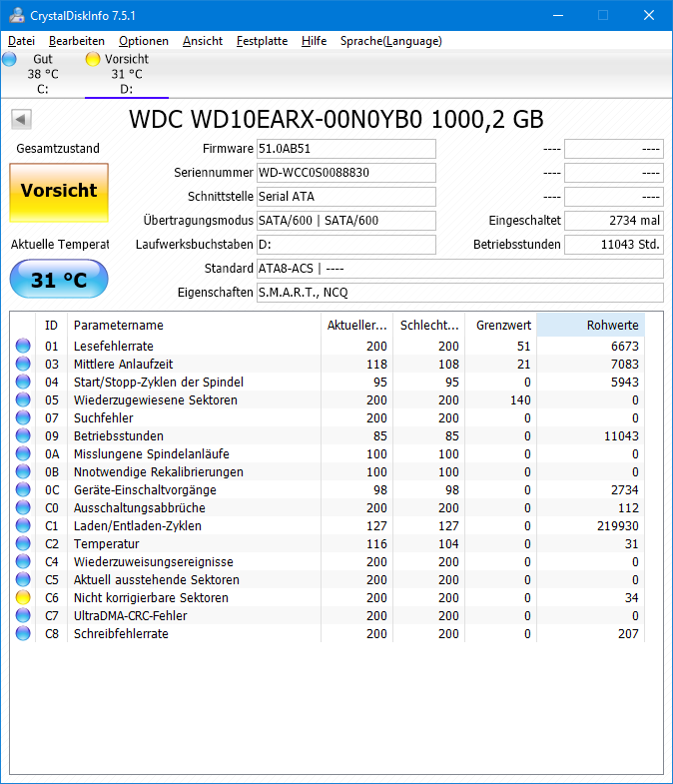
Task: Click the status orb of Aktuell ausstehende Sektoren row
Action: click(23, 580)
